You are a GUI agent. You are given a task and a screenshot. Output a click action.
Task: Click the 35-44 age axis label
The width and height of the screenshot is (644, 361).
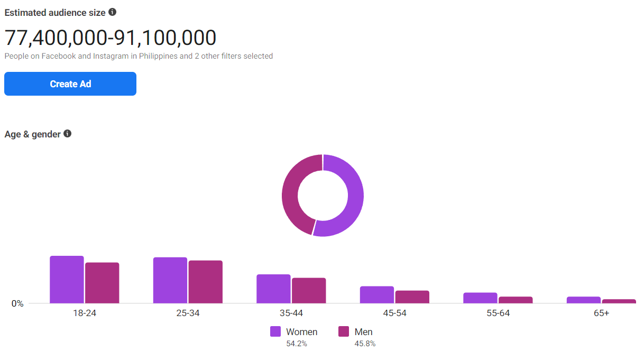pyautogui.click(x=291, y=313)
